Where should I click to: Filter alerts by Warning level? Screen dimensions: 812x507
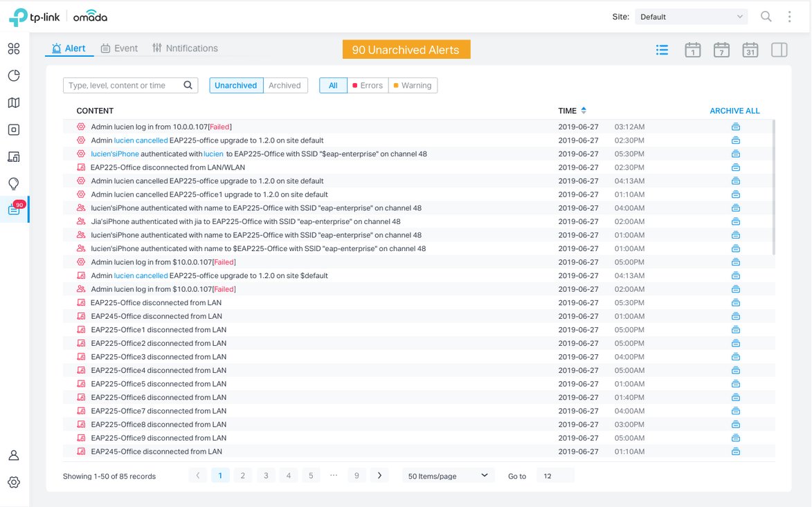(x=413, y=85)
